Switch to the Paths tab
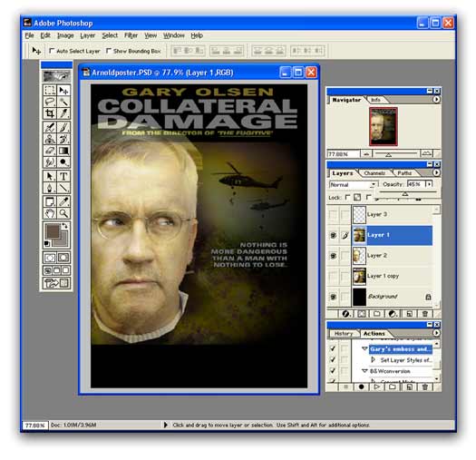 point(404,173)
